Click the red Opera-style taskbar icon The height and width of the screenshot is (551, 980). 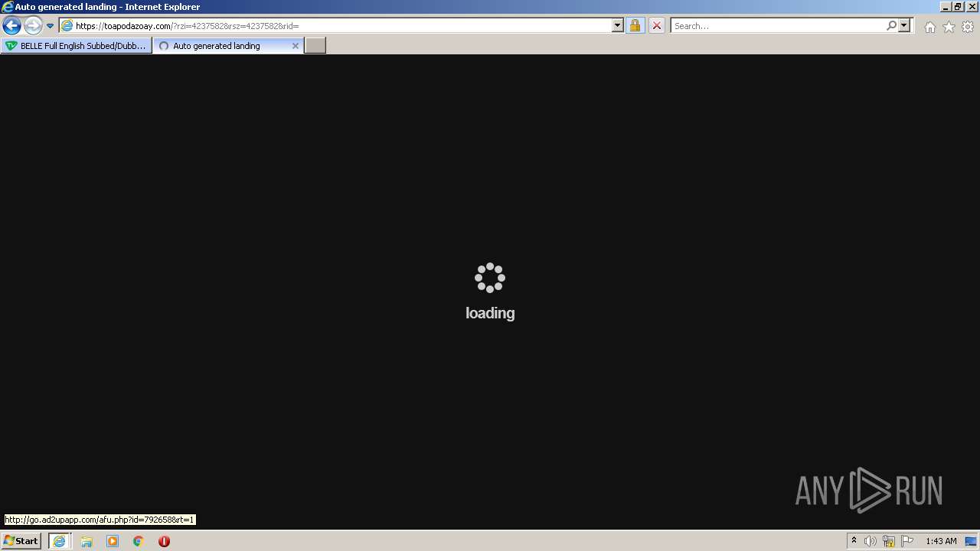[x=164, y=541]
